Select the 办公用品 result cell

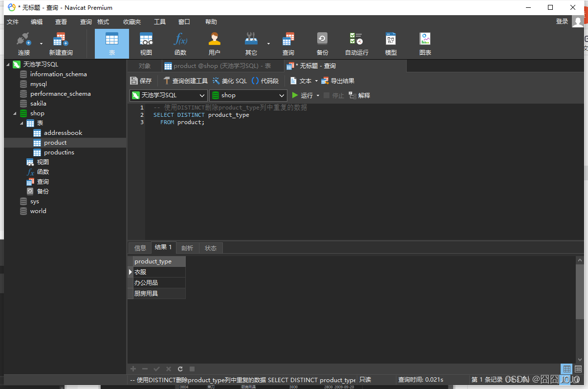(159, 283)
